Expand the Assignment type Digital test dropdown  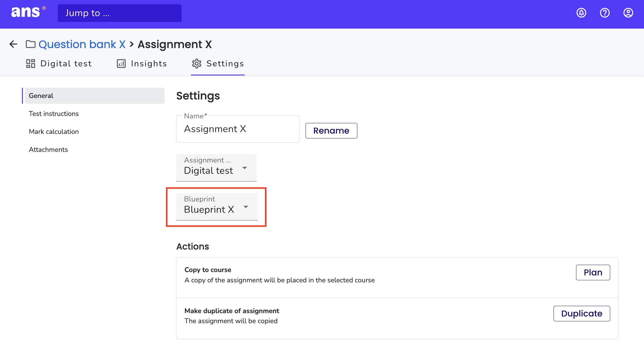pyautogui.click(x=216, y=168)
